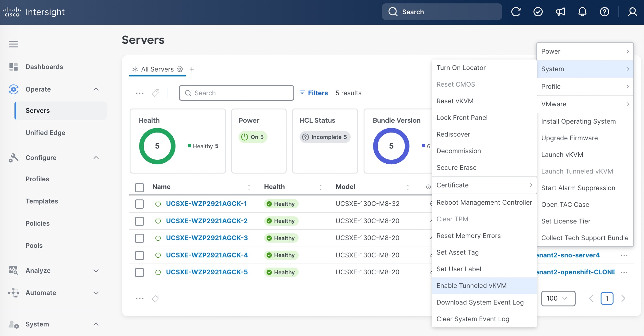This screenshot has height=336, width=644.
Task: Click the Dashboards icon in sidebar
Action: pos(14,67)
